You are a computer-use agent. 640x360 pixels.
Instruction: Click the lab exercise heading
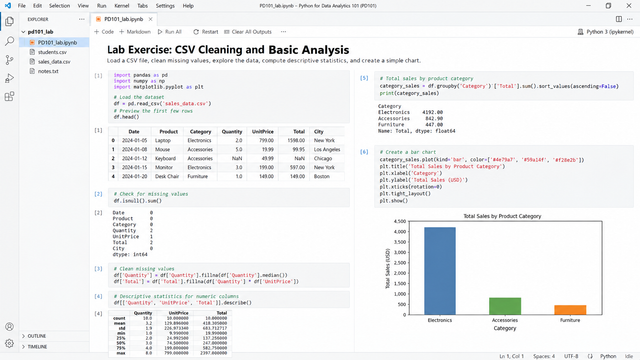click(228, 50)
